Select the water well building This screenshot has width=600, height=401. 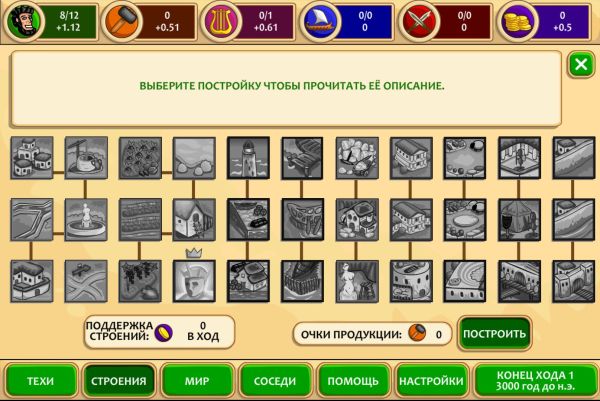click(x=86, y=158)
